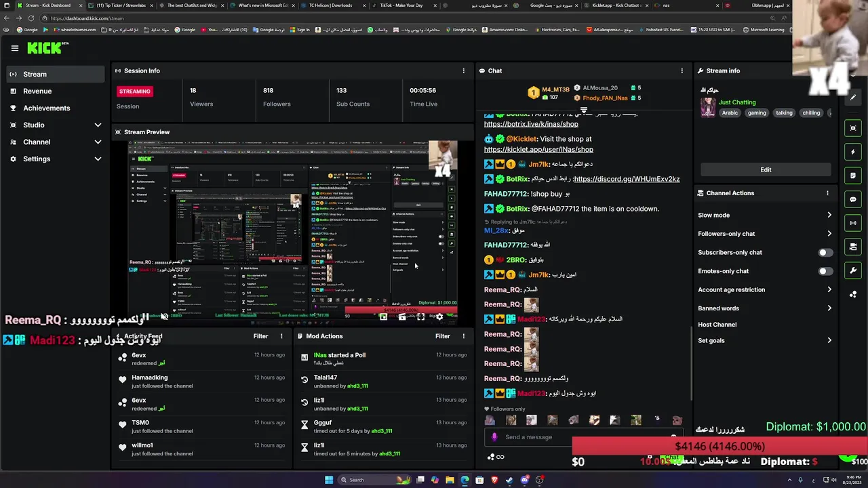Expand Account age restriction options
868x488 pixels.
point(765,289)
